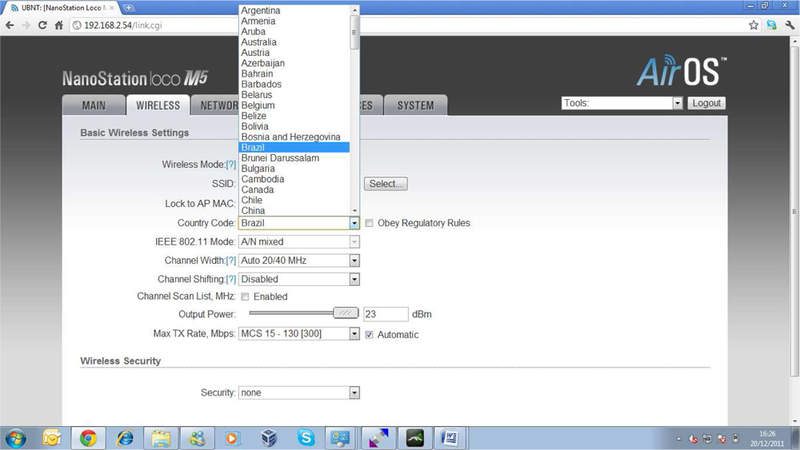Open the Security dropdown
This screenshot has width=800, height=450.
pyautogui.click(x=299, y=393)
